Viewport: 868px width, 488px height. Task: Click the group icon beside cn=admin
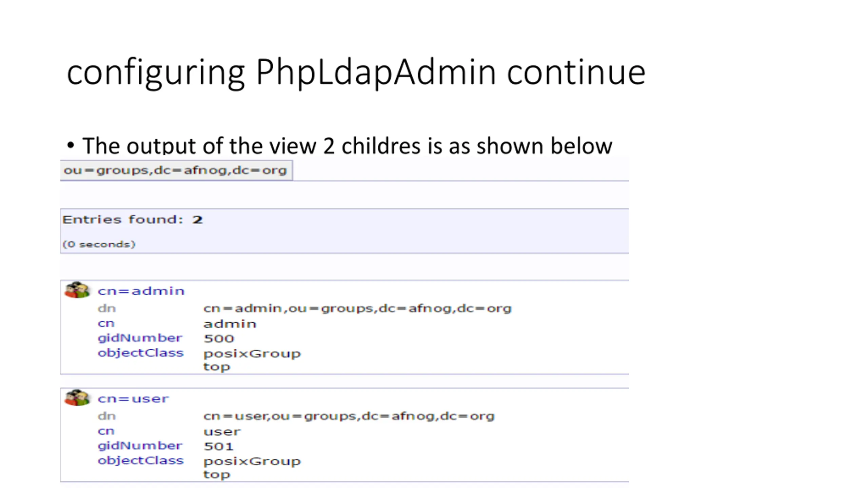[77, 290]
